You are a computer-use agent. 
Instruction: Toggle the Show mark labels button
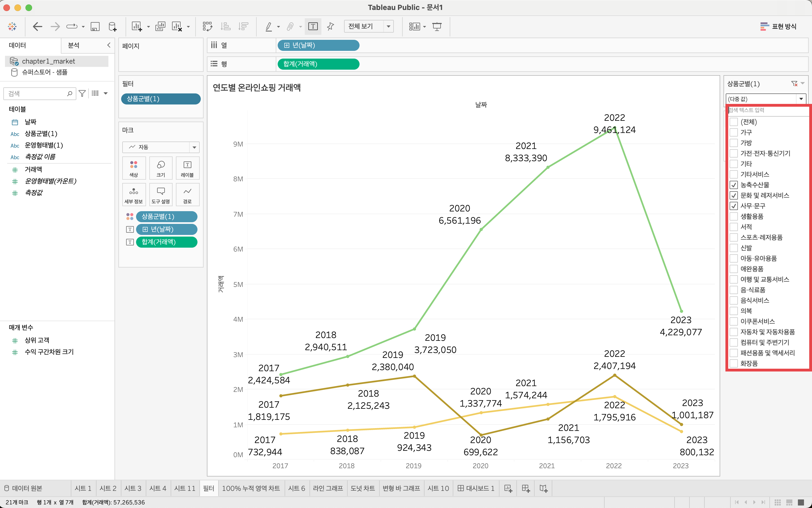tap(313, 27)
